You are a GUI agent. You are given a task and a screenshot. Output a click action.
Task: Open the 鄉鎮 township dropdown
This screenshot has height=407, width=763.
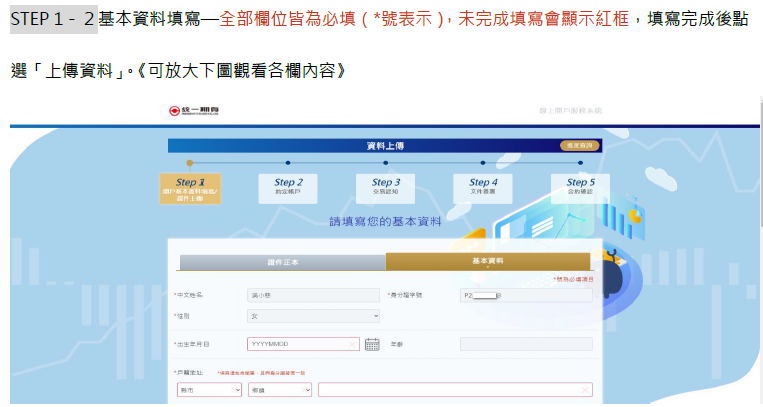pos(279,390)
